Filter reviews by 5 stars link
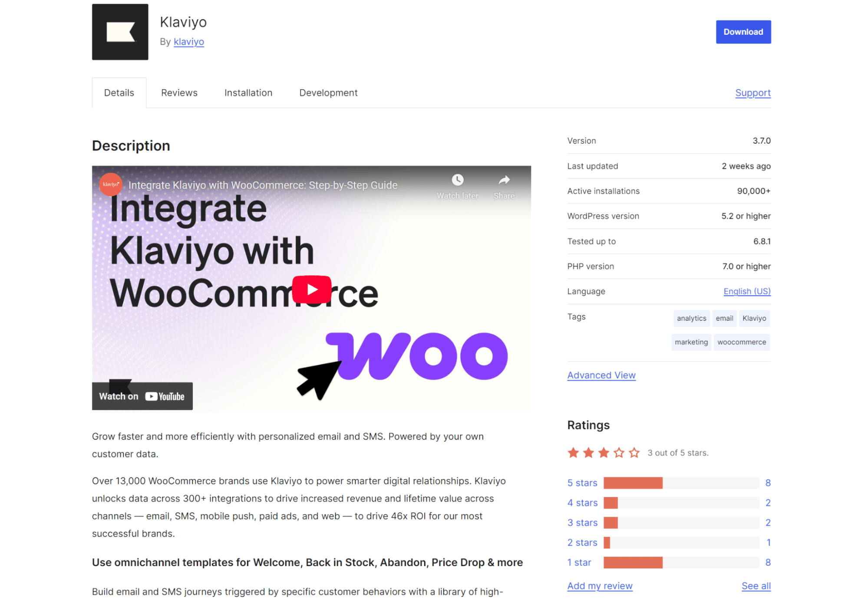 pos(582,483)
